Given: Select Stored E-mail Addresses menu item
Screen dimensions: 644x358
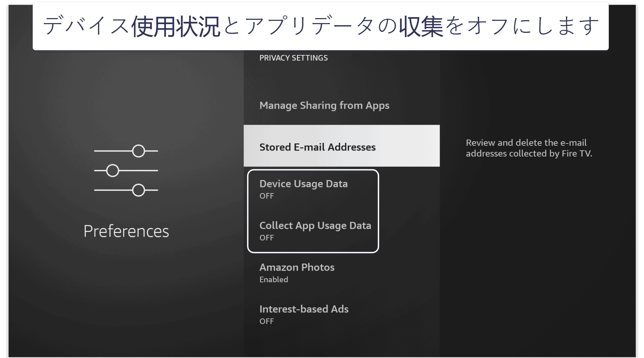Looking at the screenshot, I should click(x=341, y=146).
